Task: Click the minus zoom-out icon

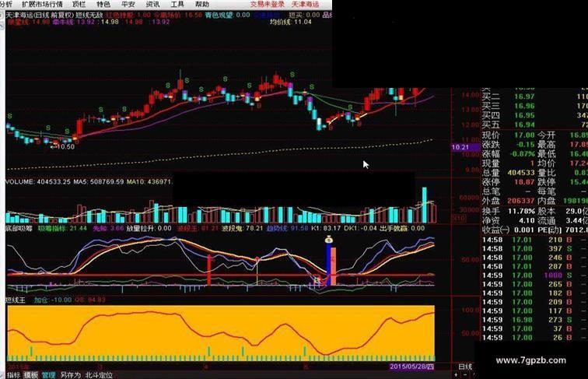Action: pyautogui.click(x=465, y=374)
